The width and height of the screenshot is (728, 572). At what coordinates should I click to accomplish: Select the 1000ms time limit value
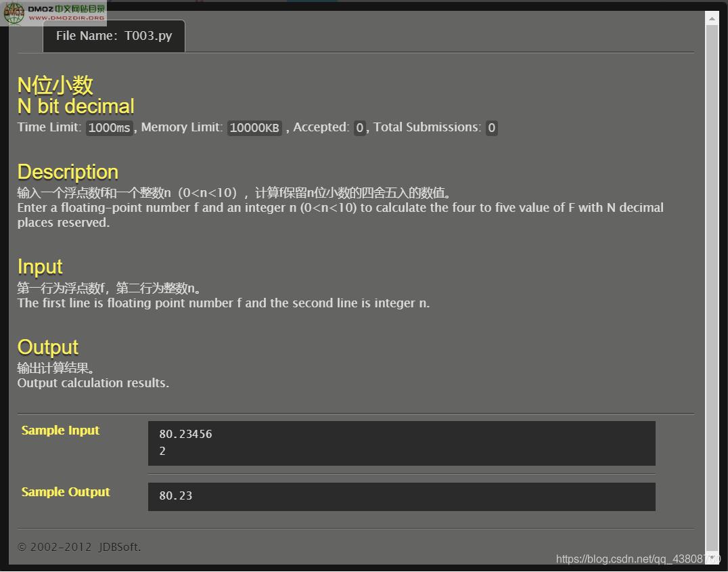tap(109, 128)
